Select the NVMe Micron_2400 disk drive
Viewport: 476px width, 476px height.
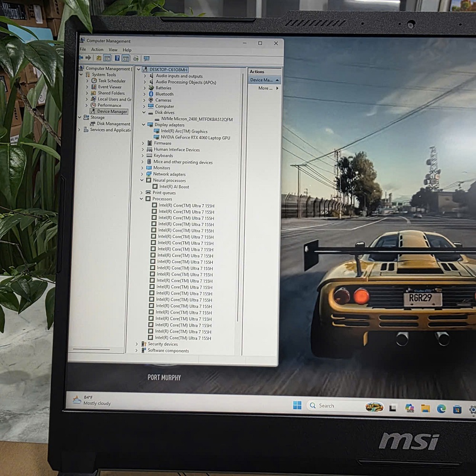pyautogui.click(x=197, y=119)
